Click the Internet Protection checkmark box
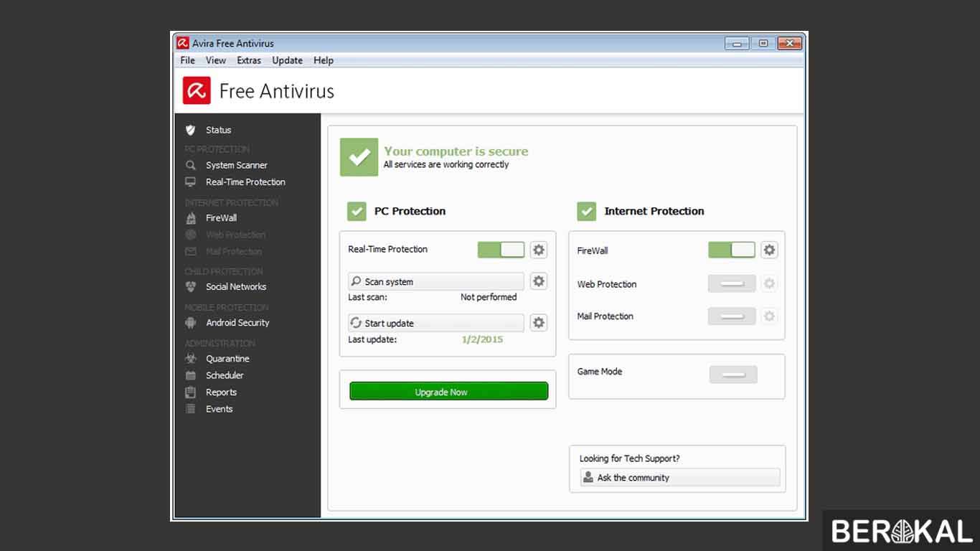This screenshot has height=551, width=980. (587, 211)
